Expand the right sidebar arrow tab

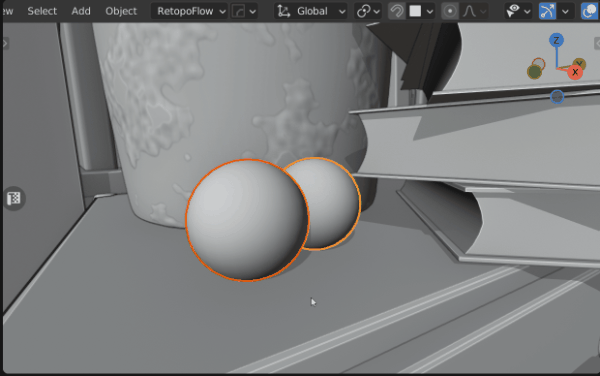click(x=597, y=43)
